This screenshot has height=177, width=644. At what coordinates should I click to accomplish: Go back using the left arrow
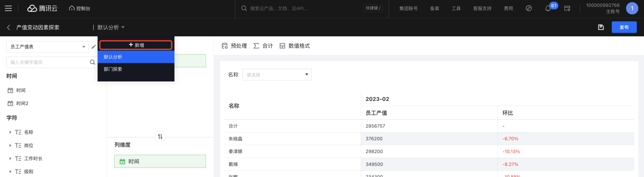[8, 27]
